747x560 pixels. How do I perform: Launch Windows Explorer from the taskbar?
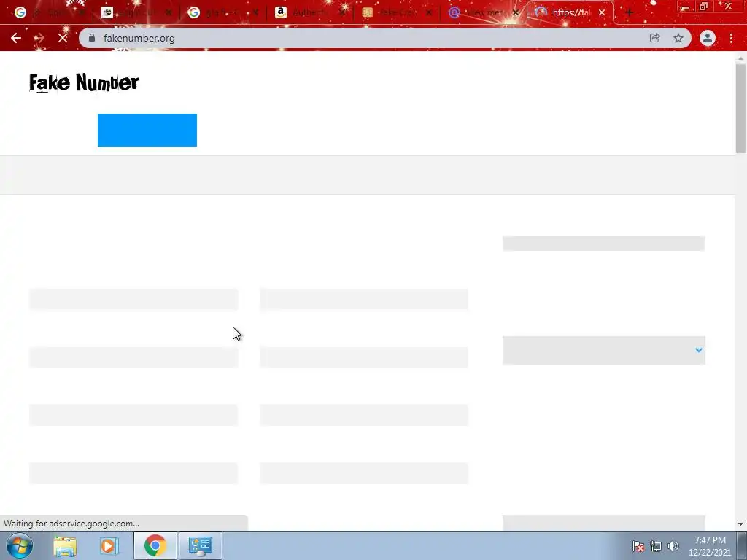[x=65, y=545]
